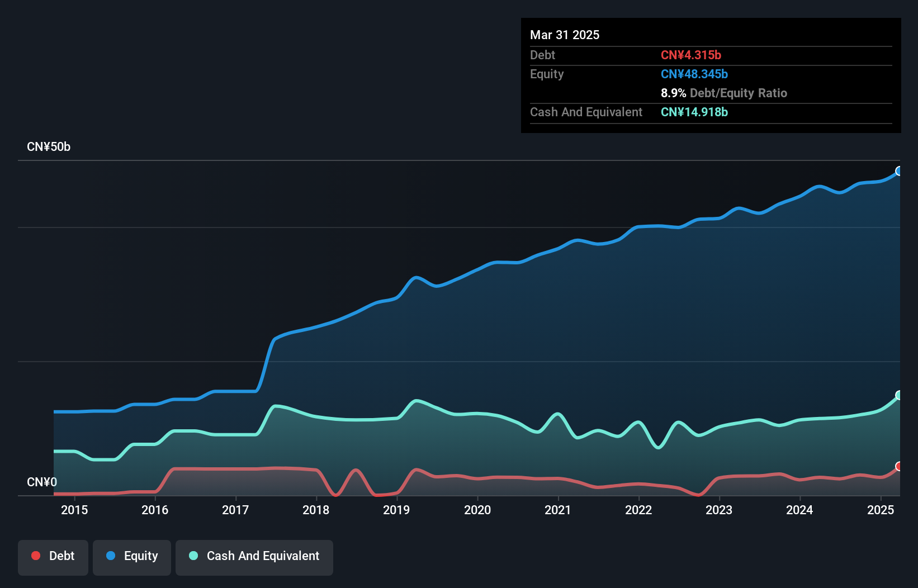Click the red Debt value in the tooltip
The image size is (918, 588).
691,55
